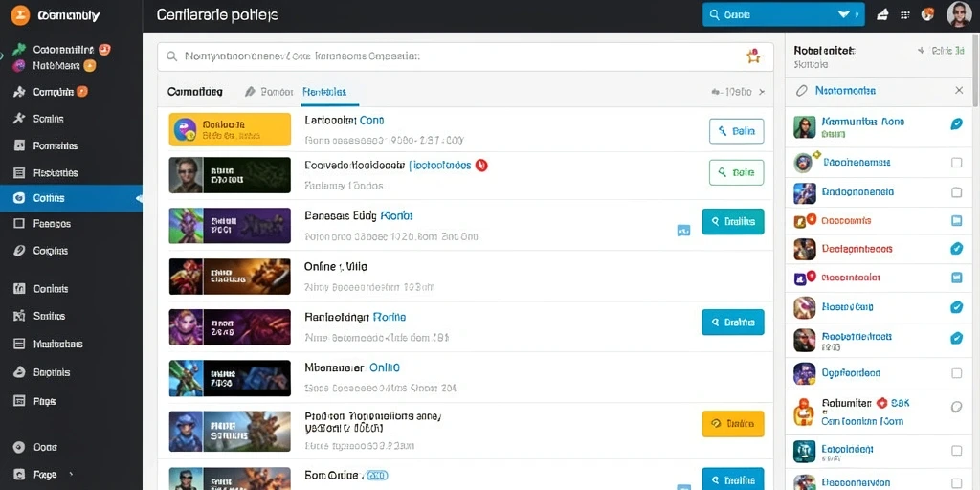This screenshot has width=980, height=490.
Task: Open the grid apps icon in the top bar
Action: pyautogui.click(x=905, y=15)
